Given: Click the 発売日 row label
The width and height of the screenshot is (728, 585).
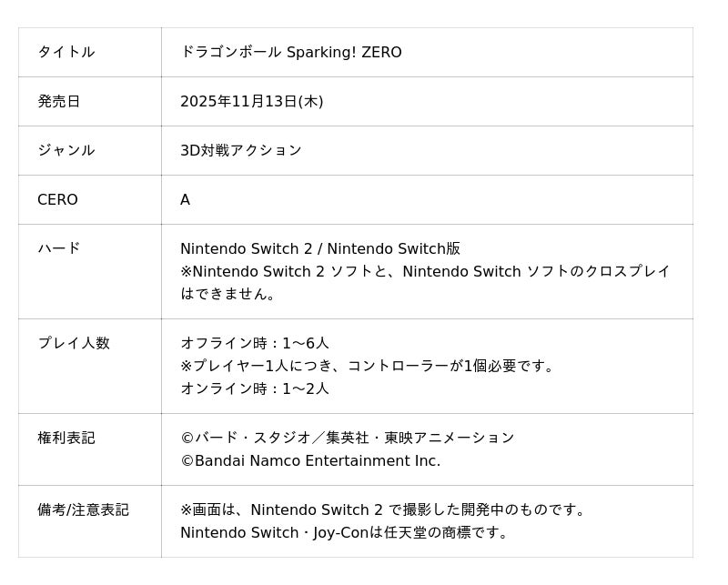Looking at the screenshot, I should (58, 101).
